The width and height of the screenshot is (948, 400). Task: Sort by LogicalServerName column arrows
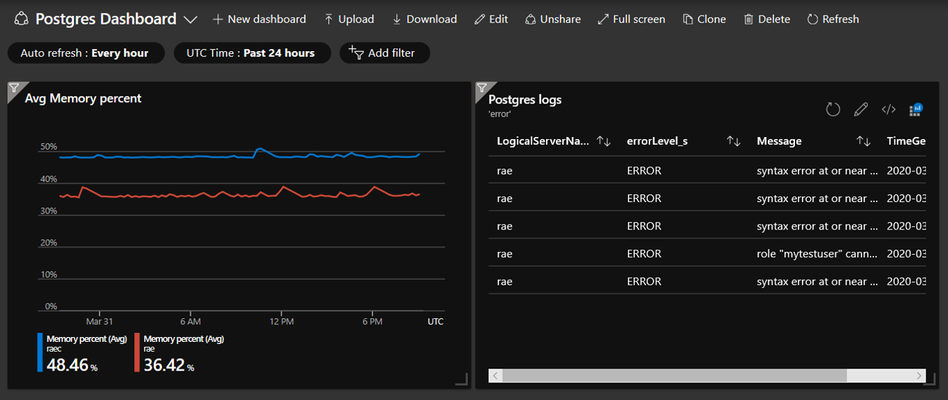click(603, 141)
